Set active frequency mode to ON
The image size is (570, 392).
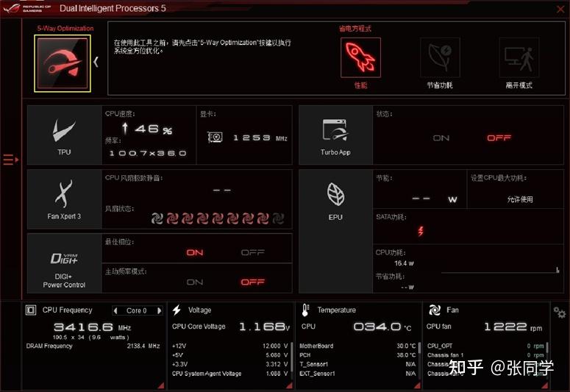194,282
